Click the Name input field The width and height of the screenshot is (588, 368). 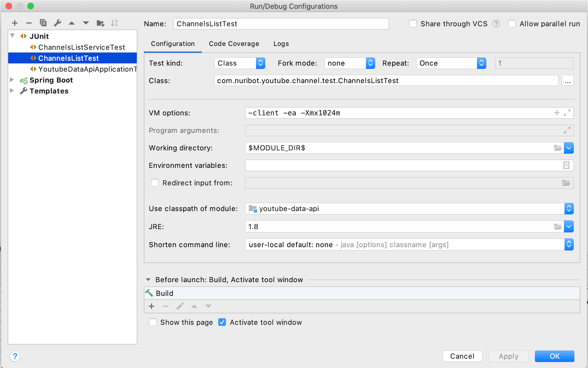(281, 24)
